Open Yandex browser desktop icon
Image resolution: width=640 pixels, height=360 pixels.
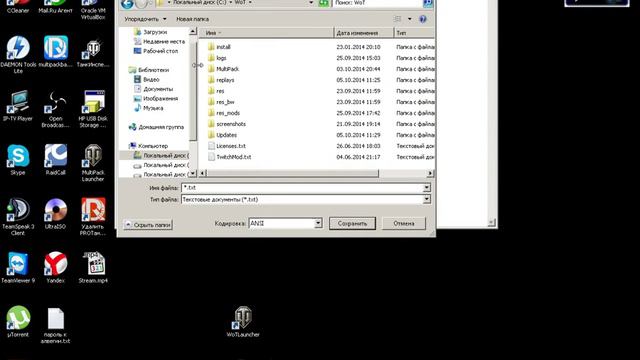56,267
